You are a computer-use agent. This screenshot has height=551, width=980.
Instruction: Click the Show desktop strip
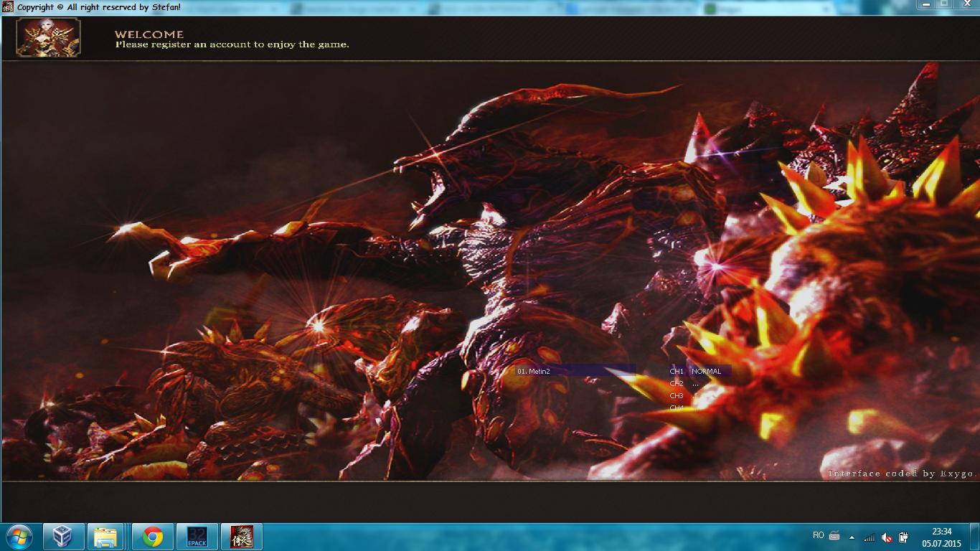coord(974,537)
